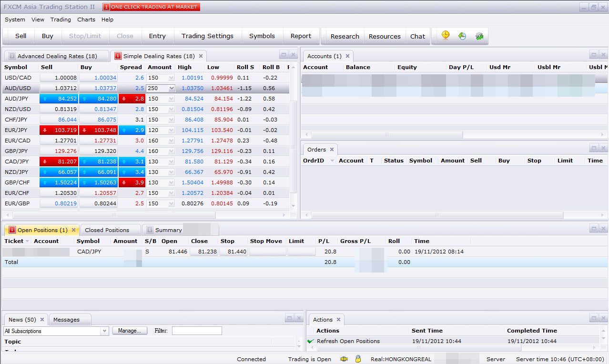
Task: Expand the All Subscriptions dropdown
Action: 105,331
